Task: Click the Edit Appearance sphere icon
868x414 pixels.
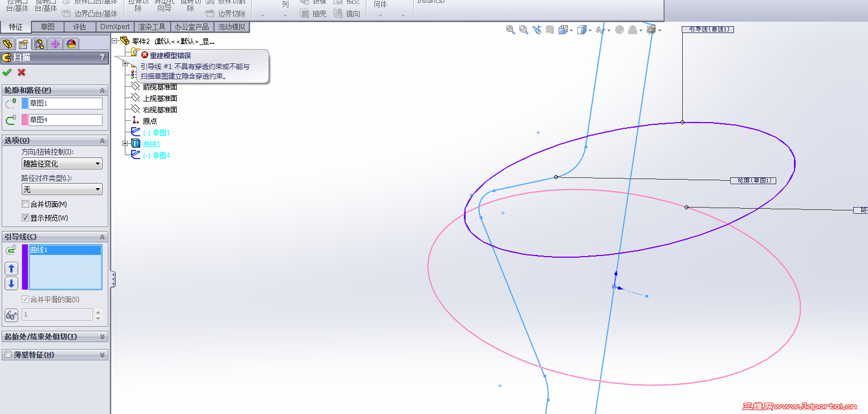Action: point(620,30)
